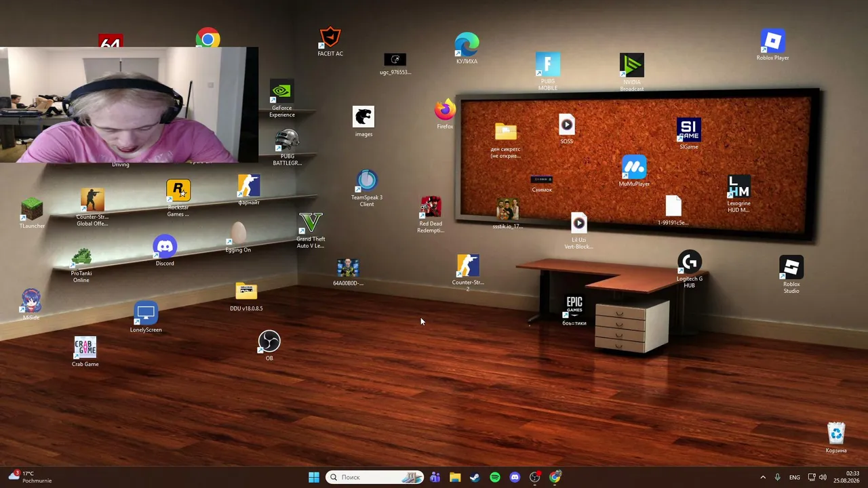This screenshot has width=868, height=488.
Task: Open Spotify from the taskbar
Action: [495, 477]
